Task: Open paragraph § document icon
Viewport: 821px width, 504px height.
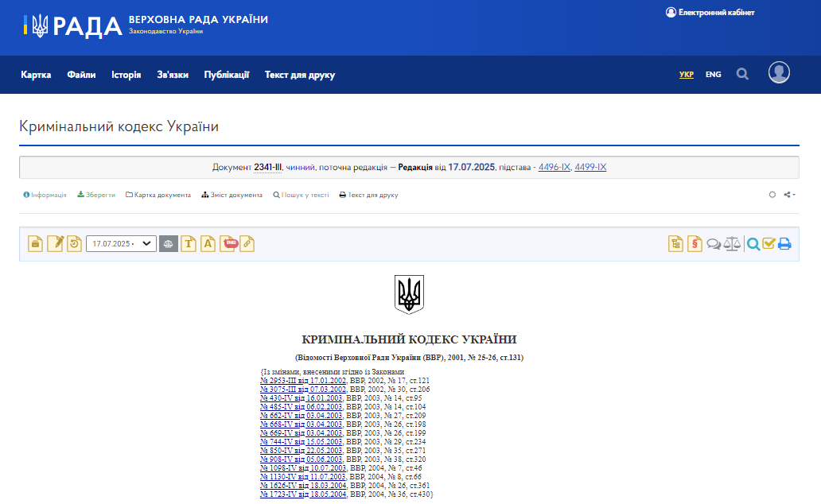Action: [x=695, y=244]
